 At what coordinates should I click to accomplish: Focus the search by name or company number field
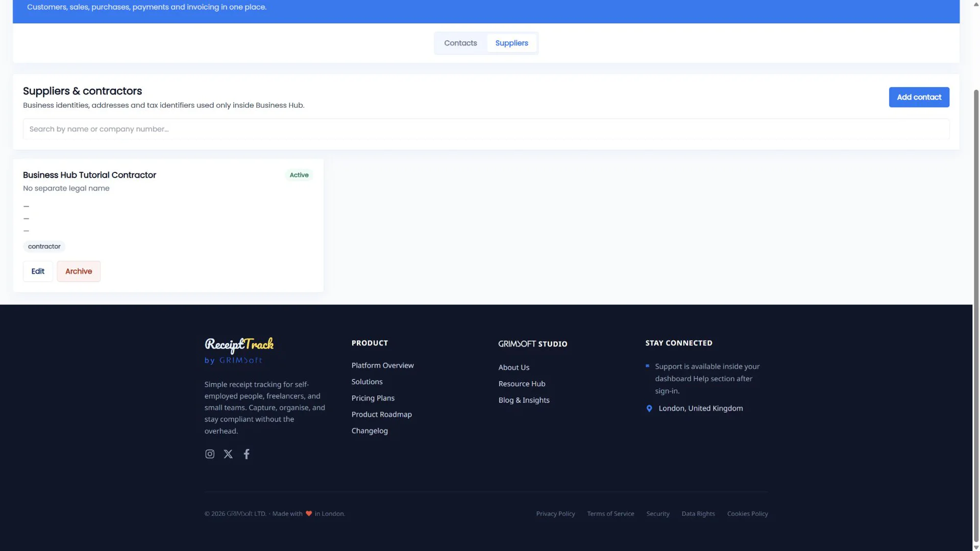pyautogui.click(x=486, y=129)
